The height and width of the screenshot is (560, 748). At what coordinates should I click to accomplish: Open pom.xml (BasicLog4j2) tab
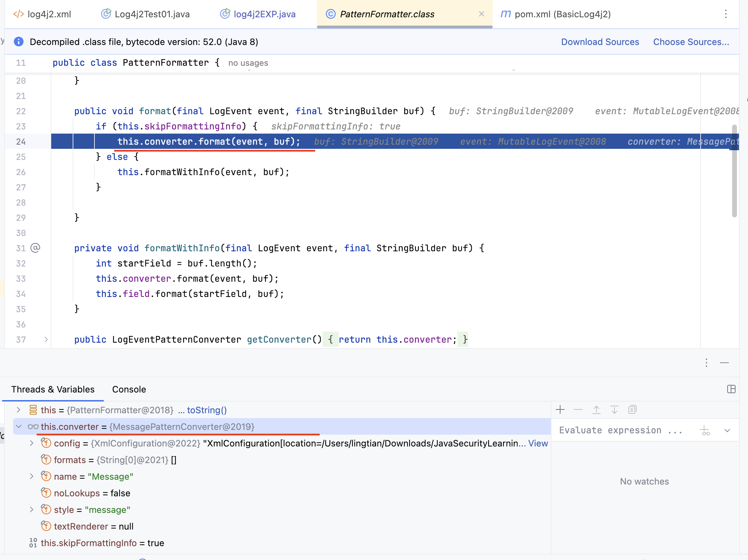(x=556, y=14)
